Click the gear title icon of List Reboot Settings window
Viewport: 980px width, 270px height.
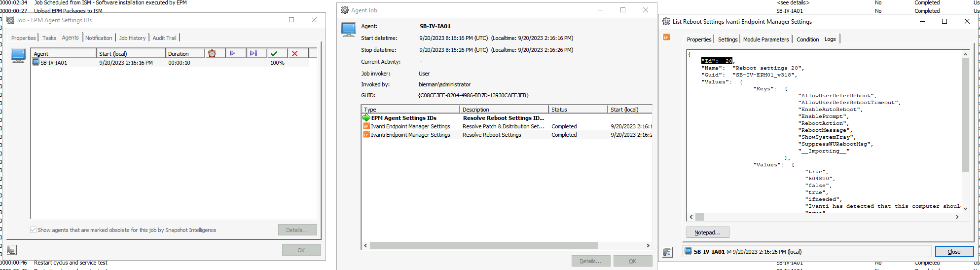666,22
